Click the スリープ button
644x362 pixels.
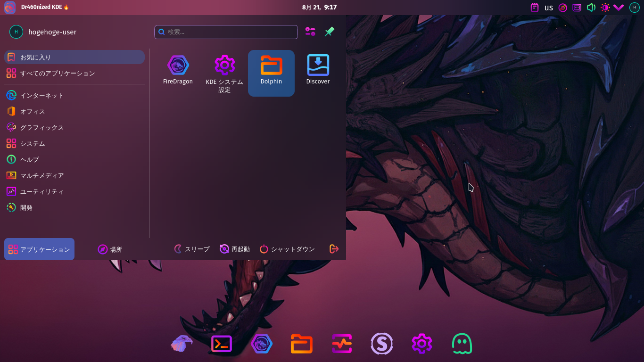[192, 249]
